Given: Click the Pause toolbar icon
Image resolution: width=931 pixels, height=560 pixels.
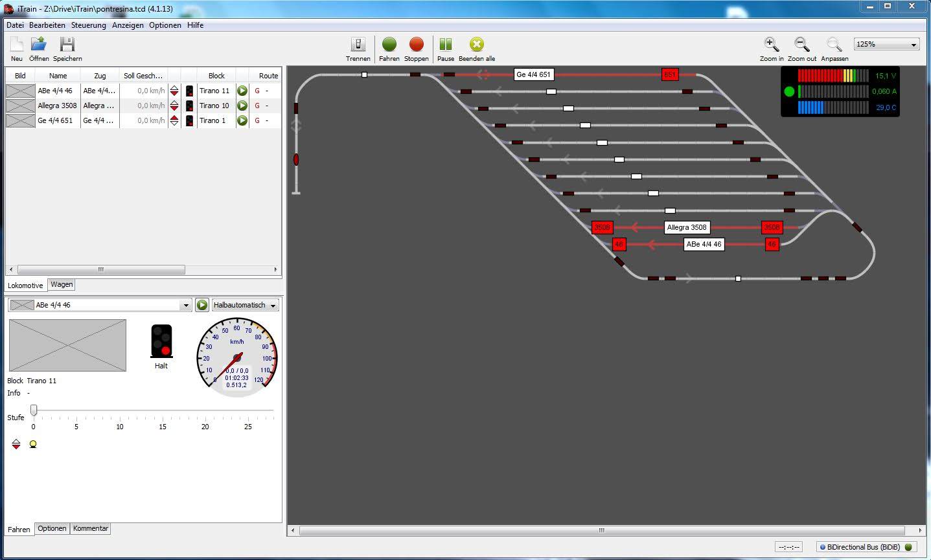Looking at the screenshot, I should tap(445, 45).
